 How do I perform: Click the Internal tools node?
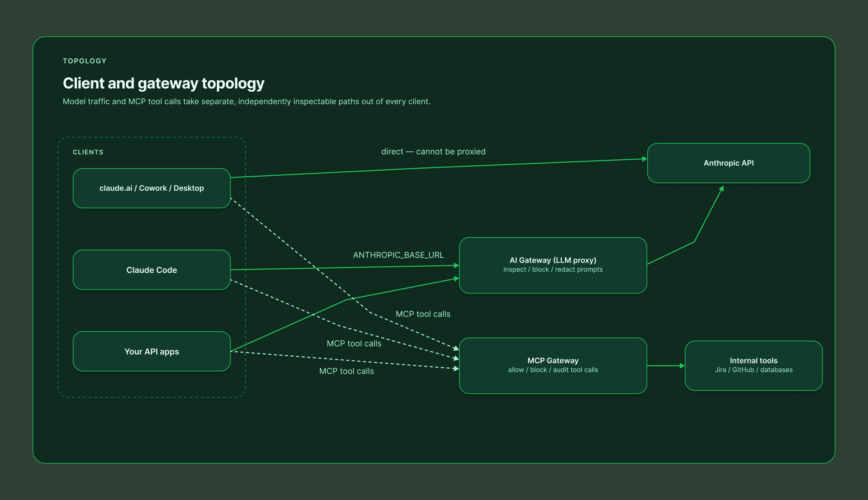(753, 366)
